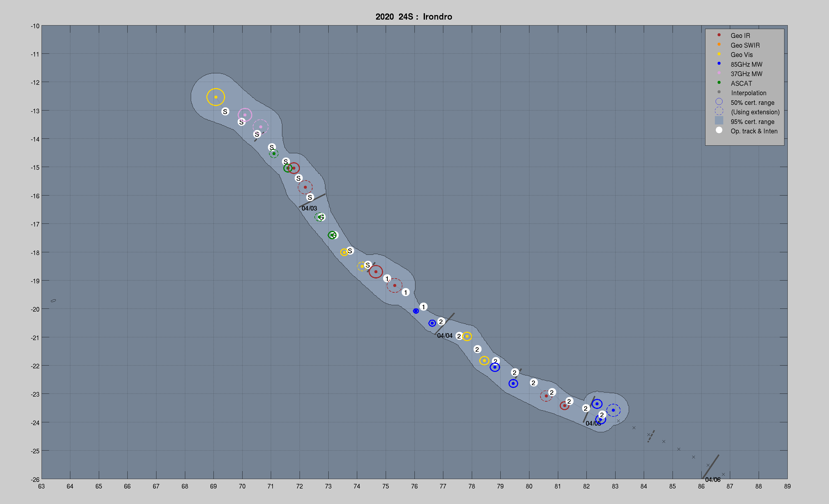The height and width of the screenshot is (504, 829).
Task: Click the dashed blue 85GHz circle
Action: (613, 410)
